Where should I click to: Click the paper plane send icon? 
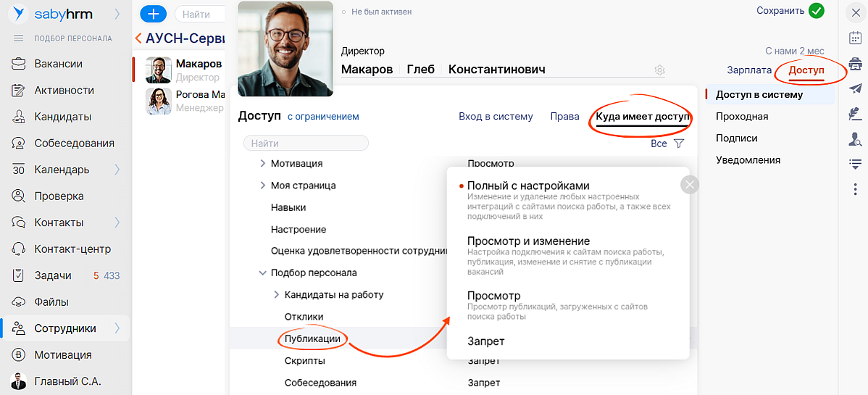pos(854,88)
